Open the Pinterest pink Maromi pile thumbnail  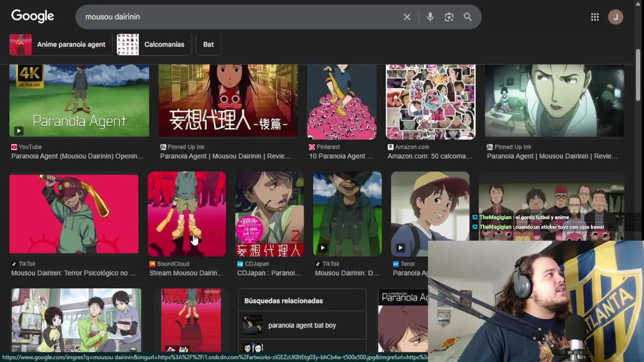pos(342,102)
